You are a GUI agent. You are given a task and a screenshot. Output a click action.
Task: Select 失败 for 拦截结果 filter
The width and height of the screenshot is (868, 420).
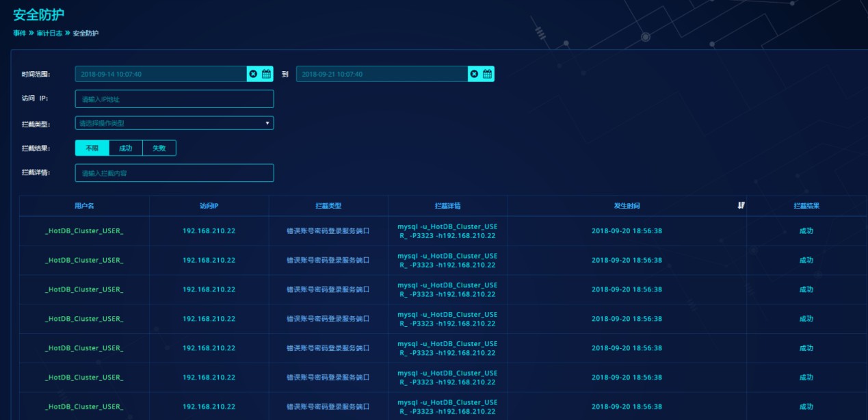pos(159,148)
